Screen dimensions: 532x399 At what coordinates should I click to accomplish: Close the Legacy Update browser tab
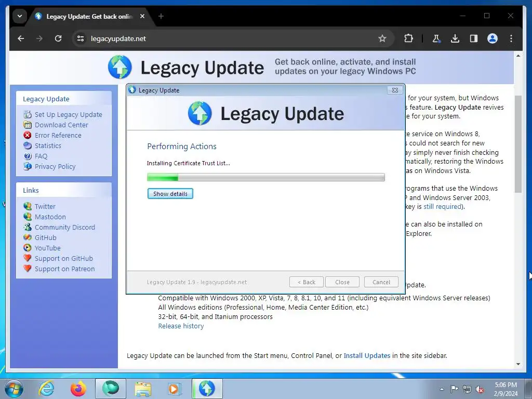[x=142, y=16]
